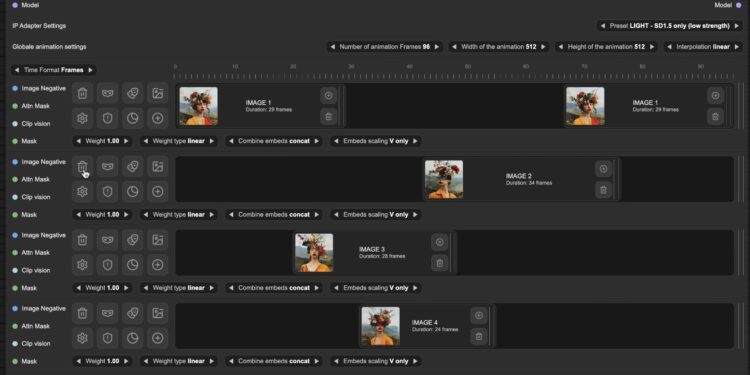Select the IMAGE 3 thumbnail on the timeline
The width and height of the screenshot is (750, 375).
(314, 253)
